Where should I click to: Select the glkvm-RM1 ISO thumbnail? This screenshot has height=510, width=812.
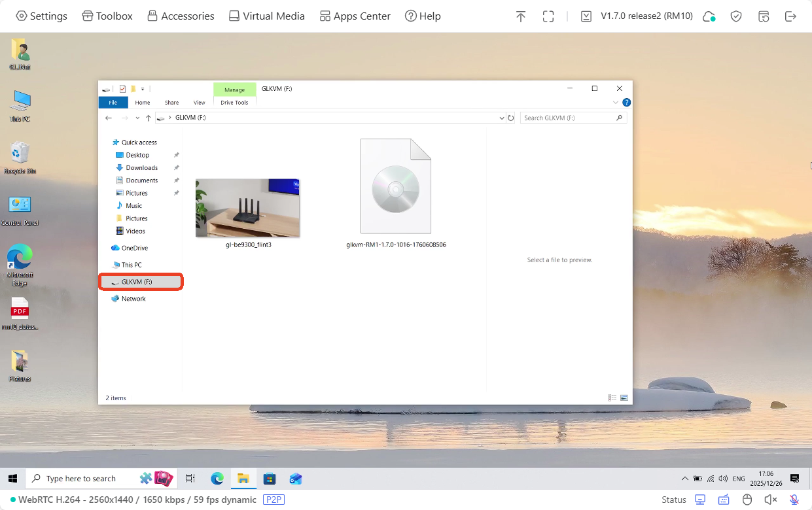click(395, 185)
